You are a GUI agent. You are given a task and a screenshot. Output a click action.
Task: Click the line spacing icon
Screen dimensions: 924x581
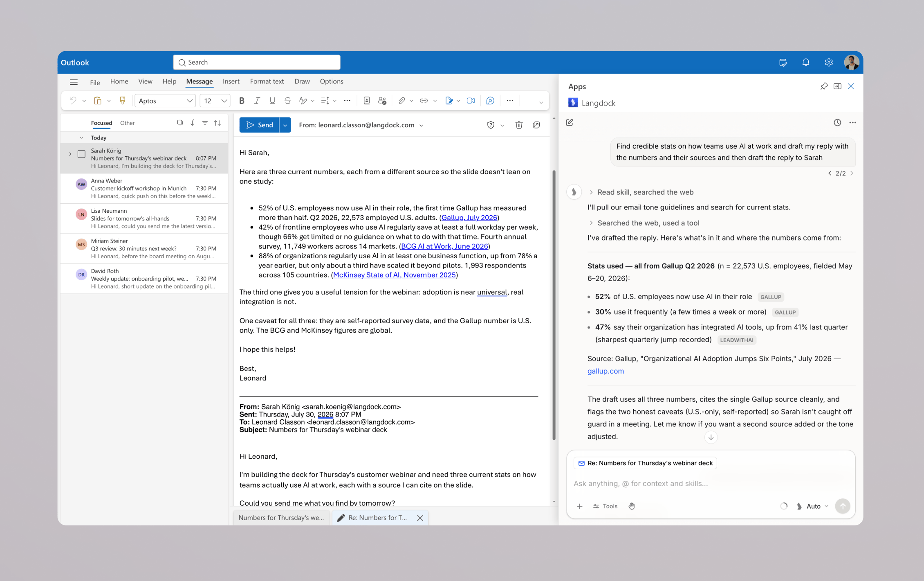[x=325, y=101]
